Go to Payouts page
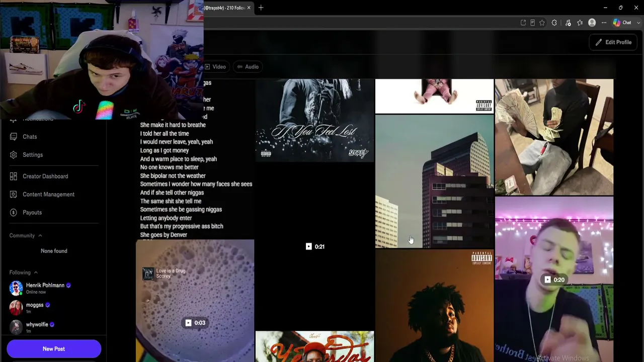Viewport: 644px width, 362px height. coord(32,213)
